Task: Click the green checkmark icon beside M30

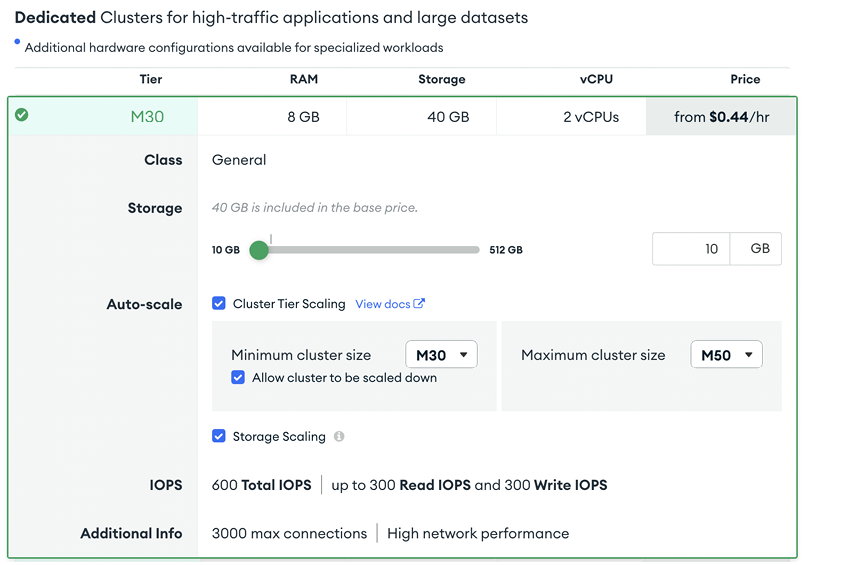Action: tap(22, 115)
